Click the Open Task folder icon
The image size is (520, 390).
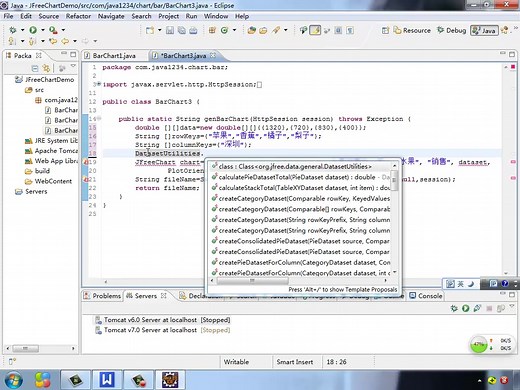pyautogui.click(x=263, y=30)
